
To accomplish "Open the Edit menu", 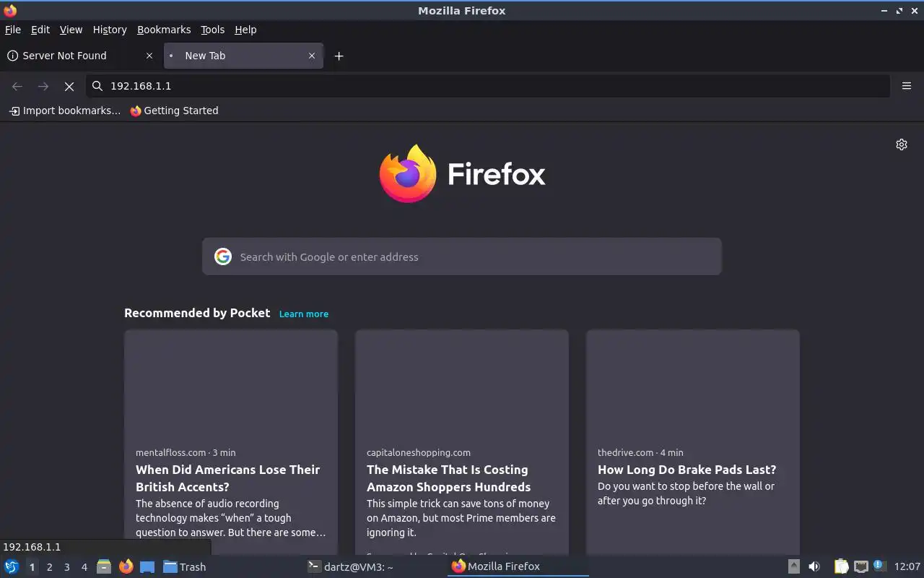I will [40, 30].
